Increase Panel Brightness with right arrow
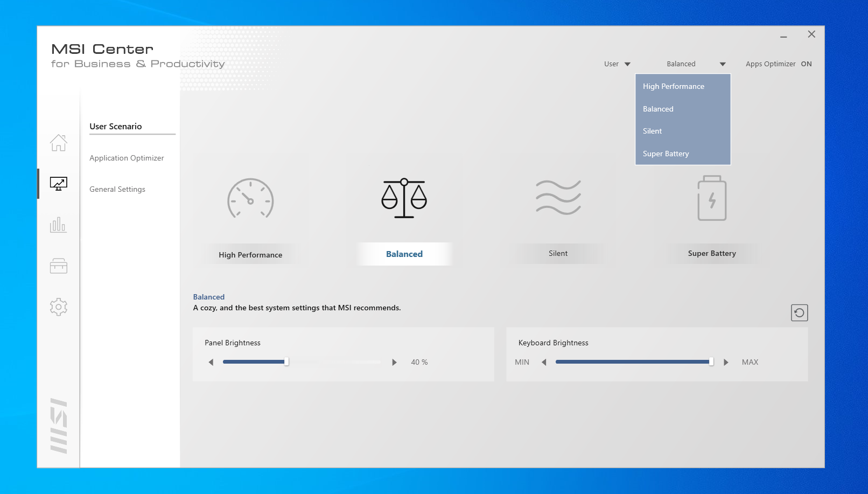 [394, 362]
